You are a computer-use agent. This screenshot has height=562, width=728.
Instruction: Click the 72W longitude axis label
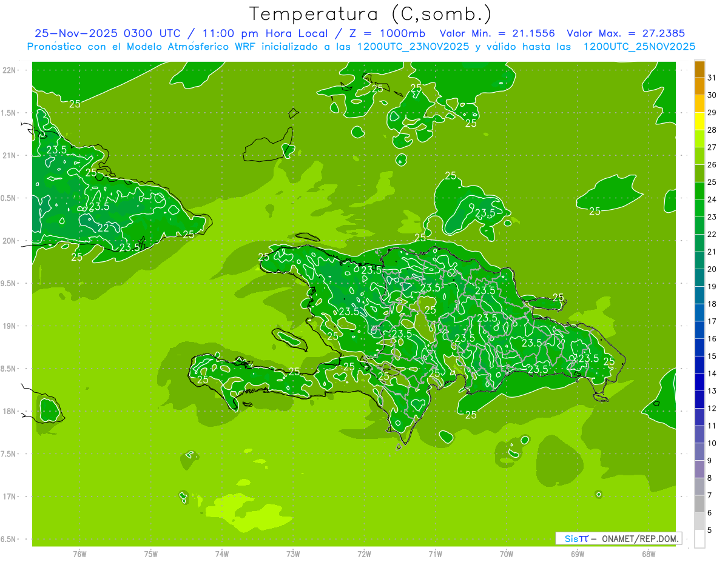pos(365,554)
